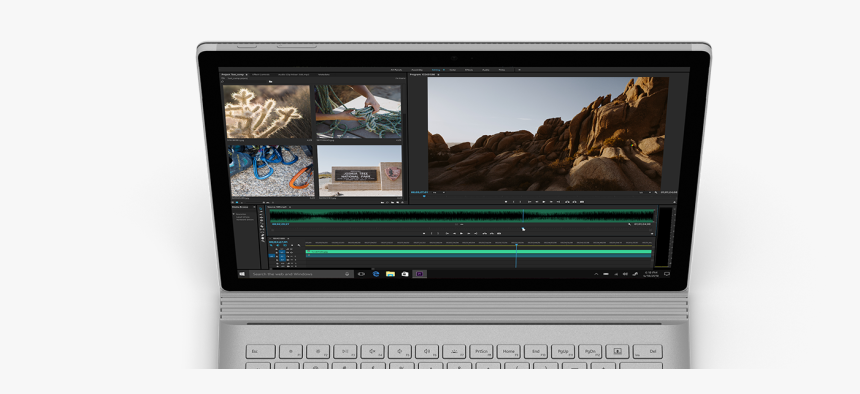The width and height of the screenshot is (860, 394).
Task: Open the Media Browser tab
Action: (240, 207)
